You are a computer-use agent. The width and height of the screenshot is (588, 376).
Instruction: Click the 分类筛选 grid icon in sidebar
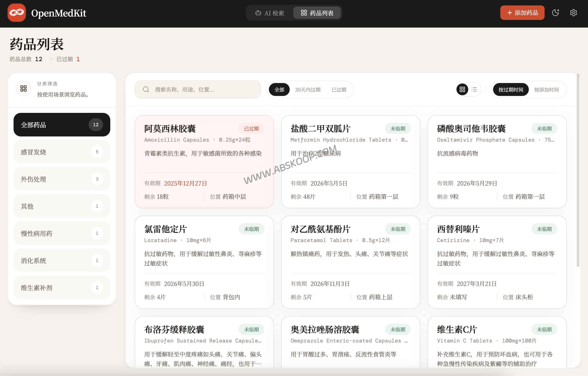pos(24,88)
